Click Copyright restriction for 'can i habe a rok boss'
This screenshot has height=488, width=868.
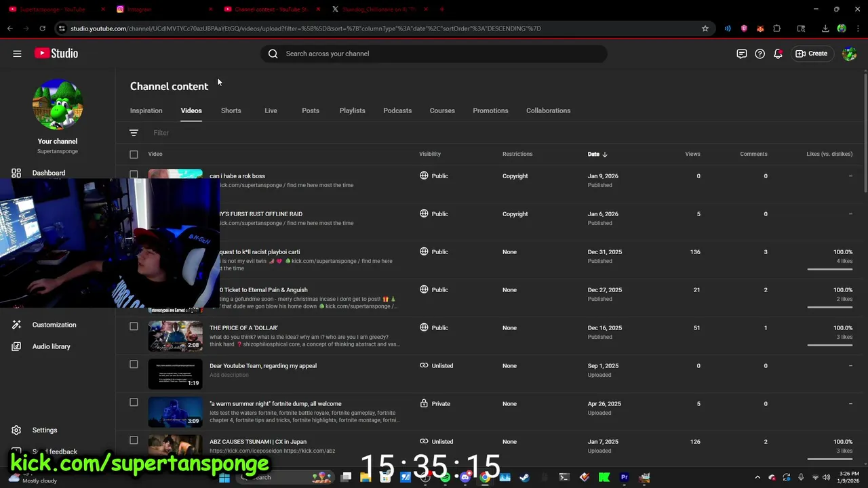(515, 176)
